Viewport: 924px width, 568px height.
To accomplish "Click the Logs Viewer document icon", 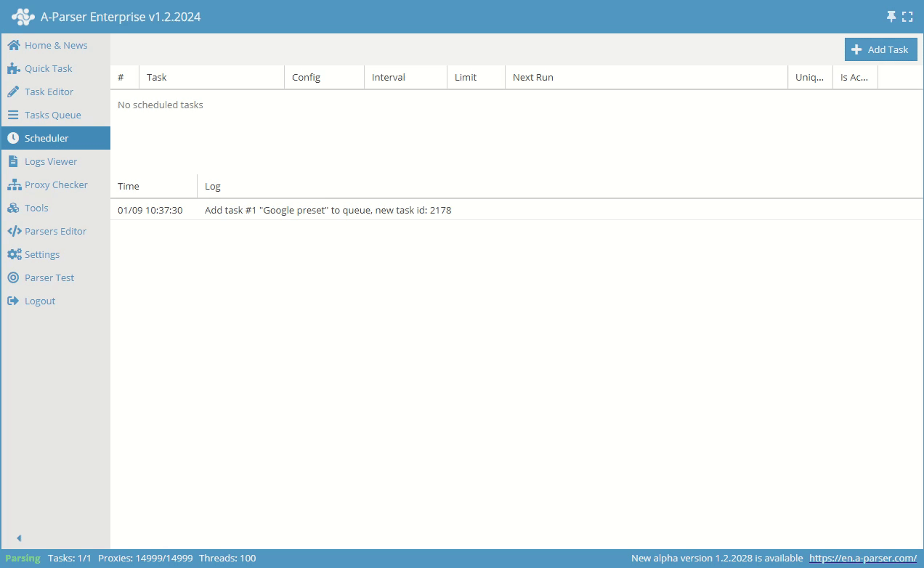I will (x=13, y=161).
